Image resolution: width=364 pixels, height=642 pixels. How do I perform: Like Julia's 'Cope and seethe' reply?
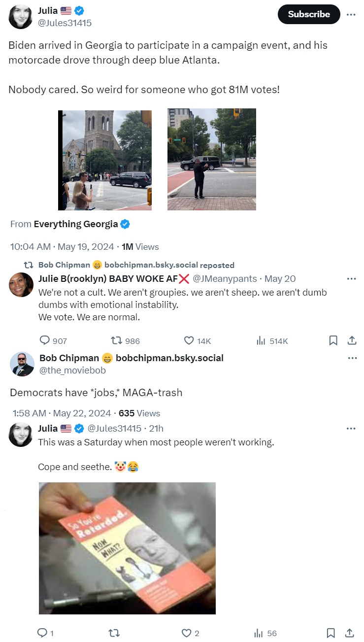point(186,633)
